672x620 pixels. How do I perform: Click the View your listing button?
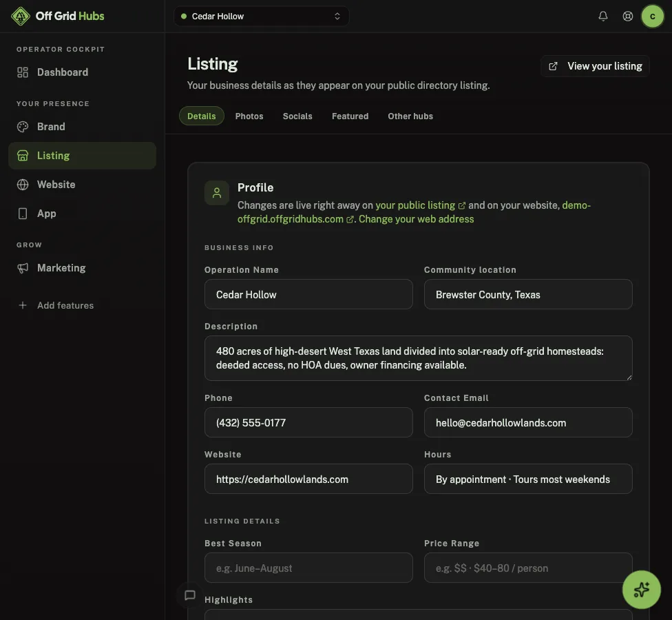pos(595,66)
